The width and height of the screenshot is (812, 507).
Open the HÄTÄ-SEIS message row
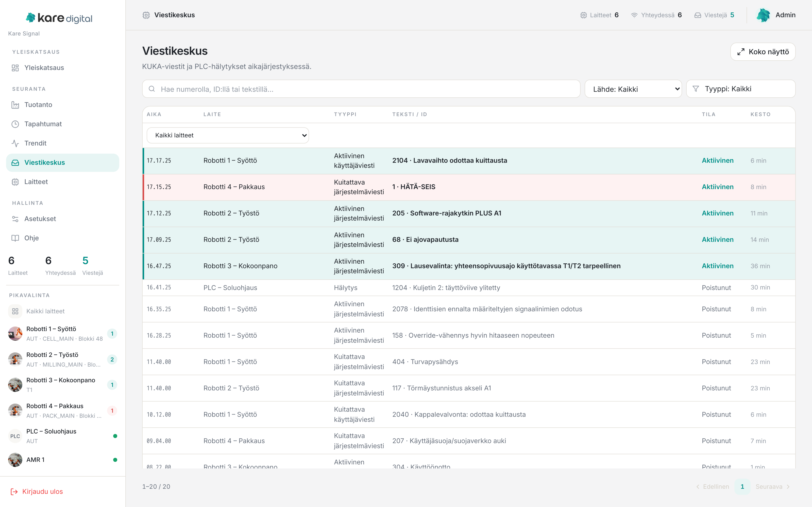click(469, 187)
